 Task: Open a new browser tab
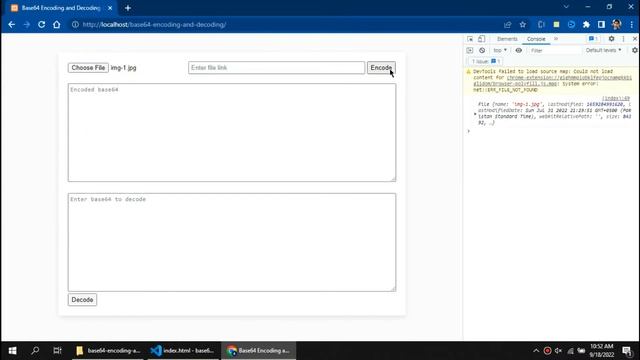[x=128, y=8]
